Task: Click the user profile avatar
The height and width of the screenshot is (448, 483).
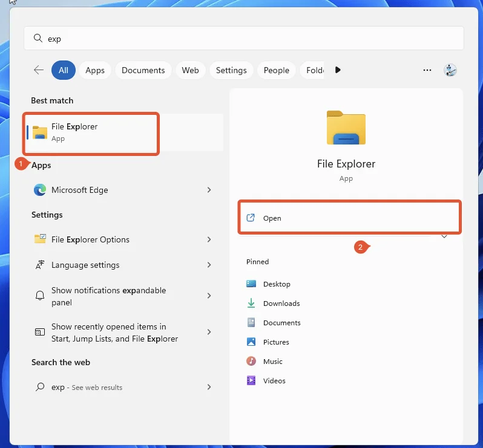Action: tap(450, 70)
